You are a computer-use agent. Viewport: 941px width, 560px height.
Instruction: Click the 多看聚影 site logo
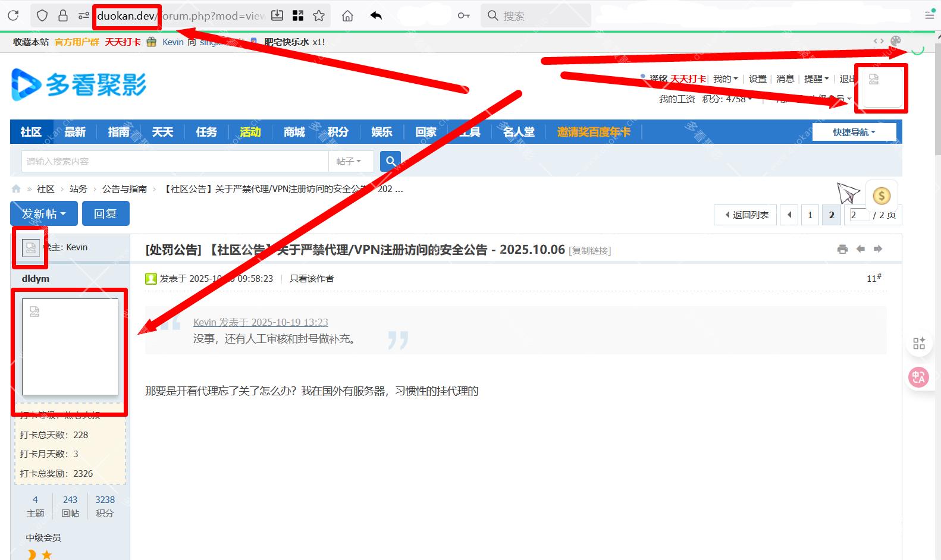click(79, 84)
